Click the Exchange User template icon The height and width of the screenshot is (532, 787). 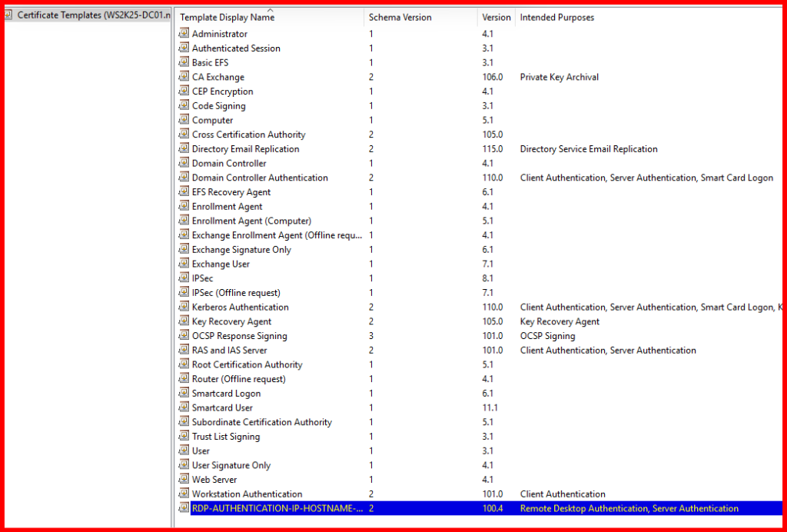click(184, 264)
